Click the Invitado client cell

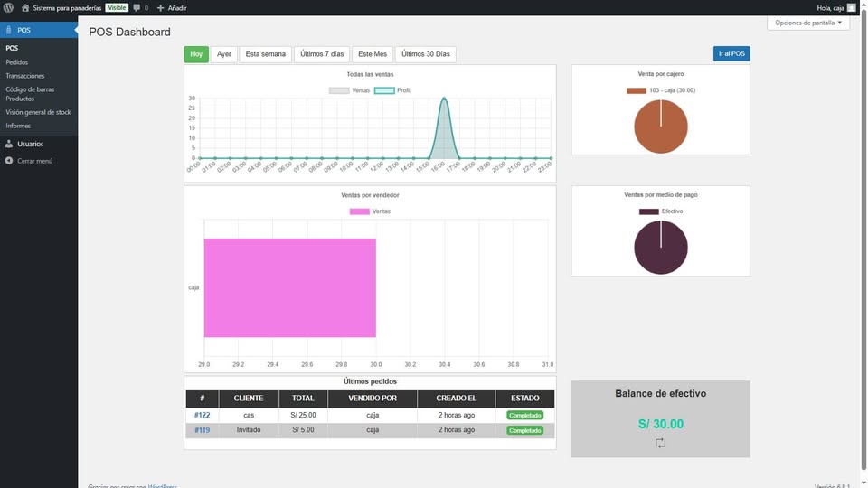249,430
